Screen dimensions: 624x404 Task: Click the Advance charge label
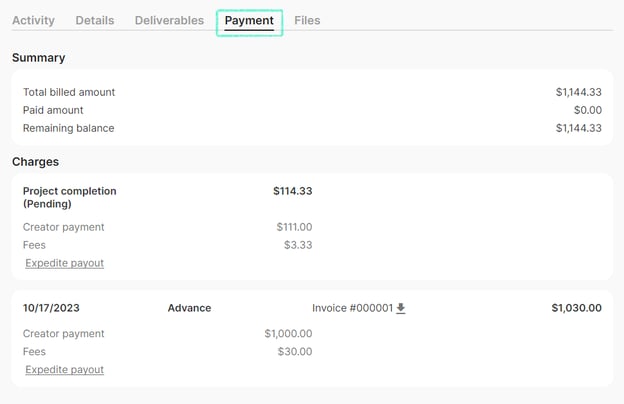click(x=189, y=308)
